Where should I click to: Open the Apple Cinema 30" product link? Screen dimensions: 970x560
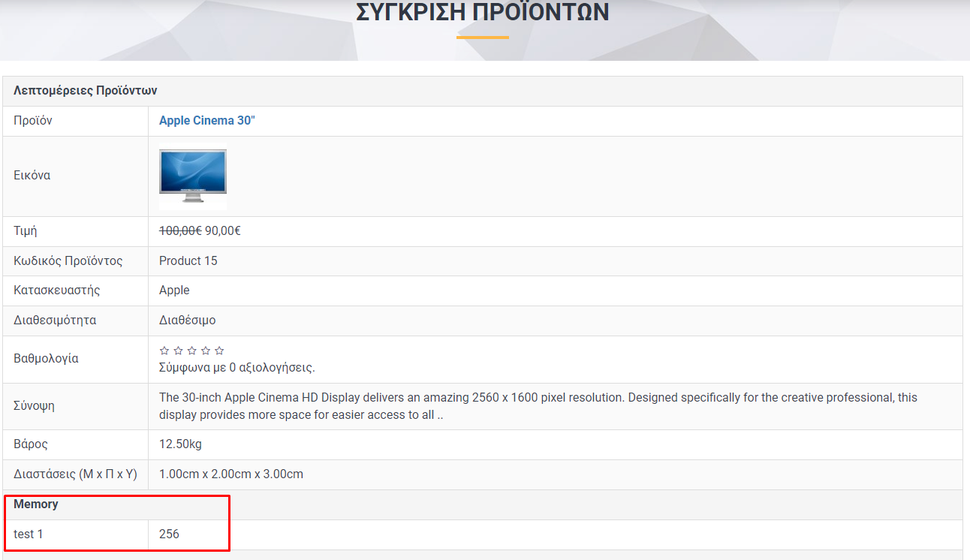pos(207,121)
